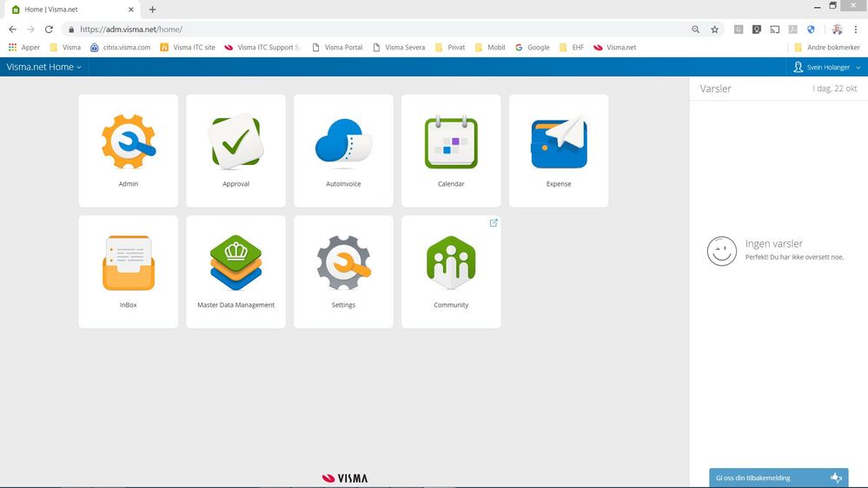868x488 pixels.
Task: Open the Privat bookmark folder
Action: point(450,48)
